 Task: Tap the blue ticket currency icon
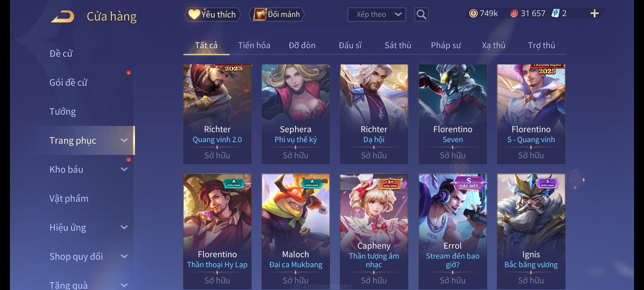(x=555, y=13)
